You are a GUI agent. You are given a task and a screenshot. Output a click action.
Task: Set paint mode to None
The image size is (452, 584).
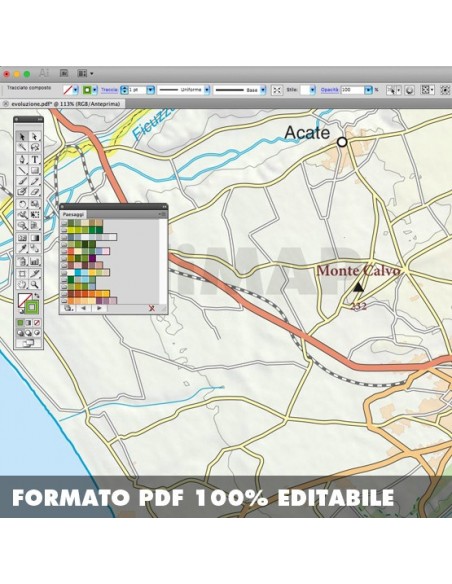coord(36,323)
